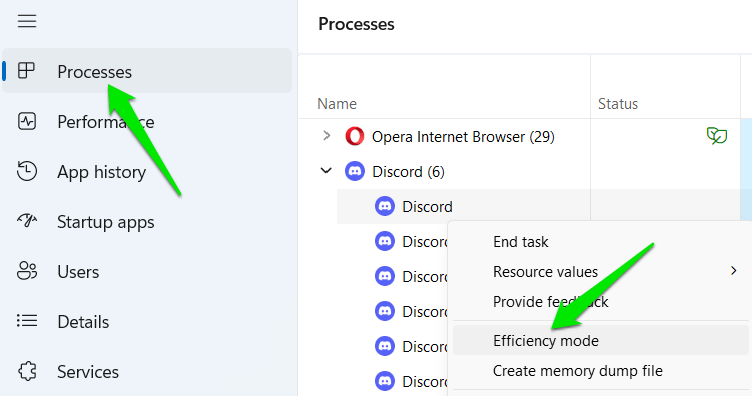
Task: Open the Services puzzle icon
Action: 27,371
